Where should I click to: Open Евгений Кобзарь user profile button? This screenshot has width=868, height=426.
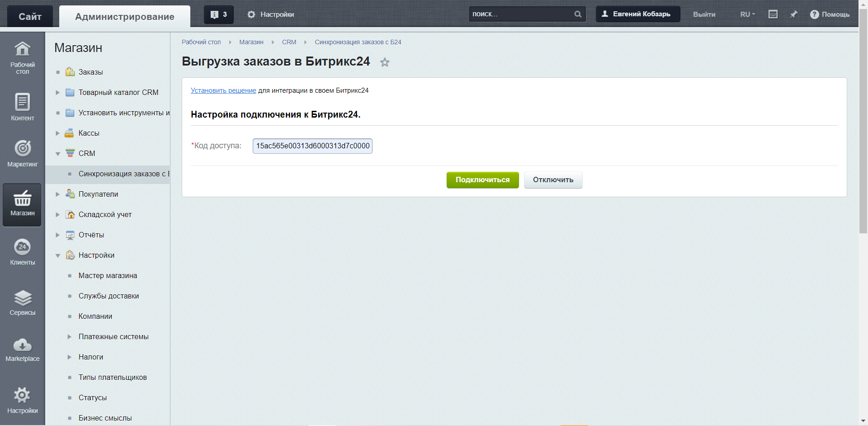(638, 14)
